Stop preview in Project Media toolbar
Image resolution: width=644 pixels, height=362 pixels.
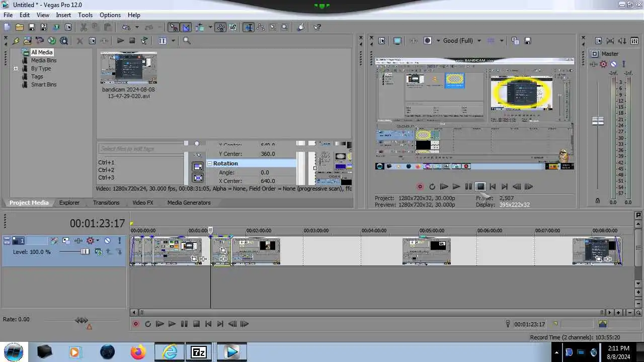click(x=132, y=41)
